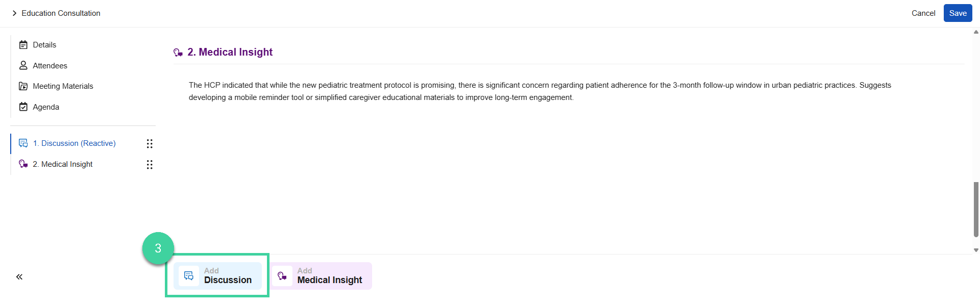Click the chat icon beside Discussion (Reactive)
This screenshot has height=304, width=980.
pos(23,143)
